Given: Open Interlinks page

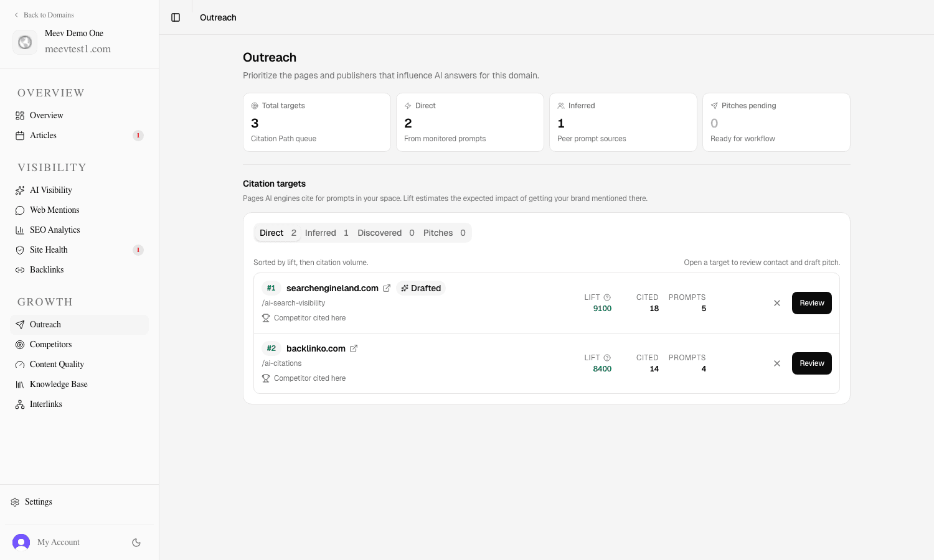Looking at the screenshot, I should pos(79,404).
